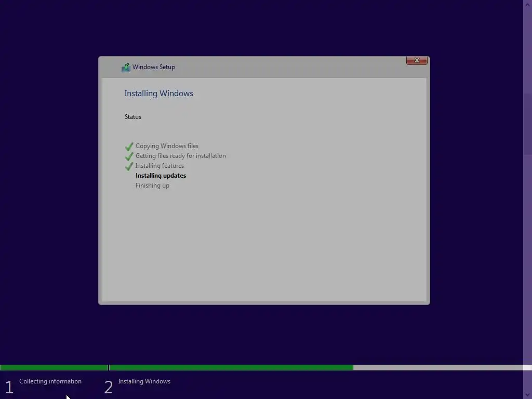Click the Collecting information progress bar
The height and width of the screenshot is (399, 532).
[54, 367]
